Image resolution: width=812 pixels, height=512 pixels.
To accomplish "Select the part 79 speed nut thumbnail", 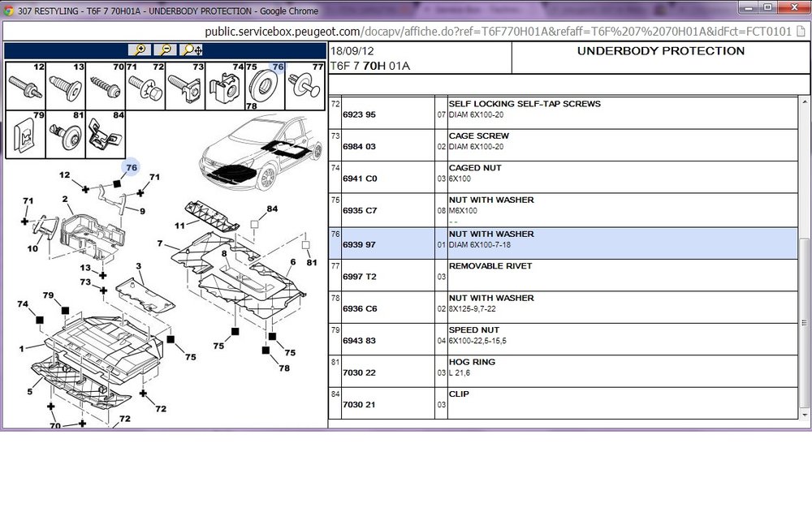I will (26, 134).
